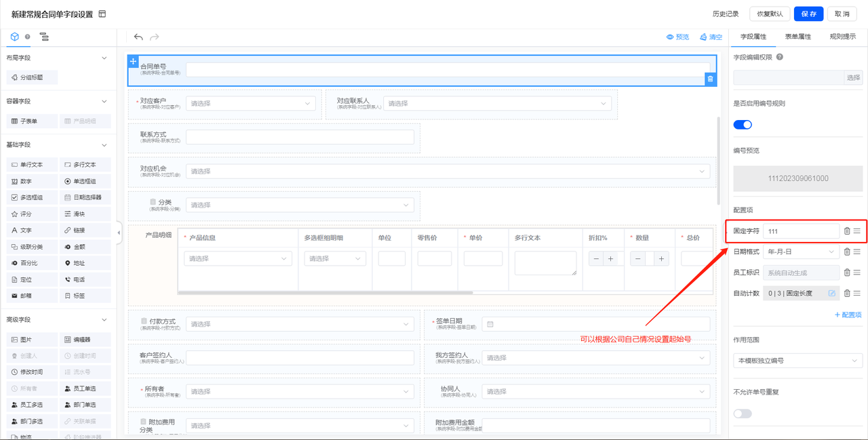
Task: Open the 我方签约人 dropdown
Action: pyautogui.click(x=596, y=358)
